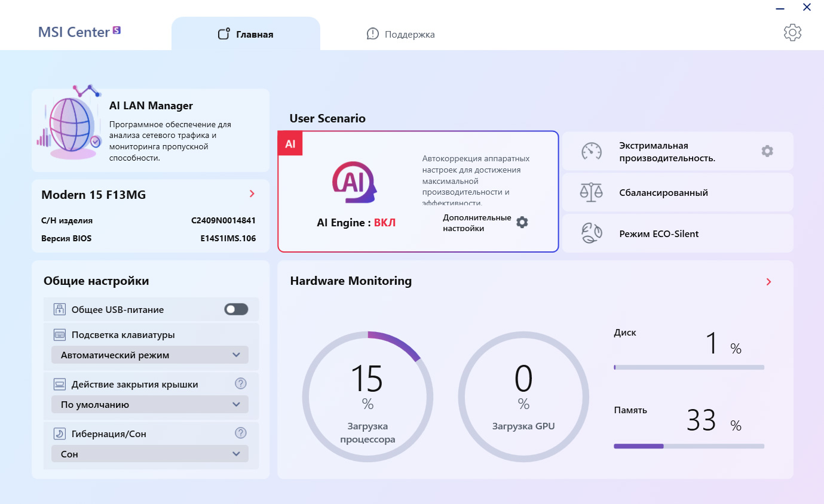Click the MSI Center S badge
Screen dimensions: 824x504
(117, 30)
